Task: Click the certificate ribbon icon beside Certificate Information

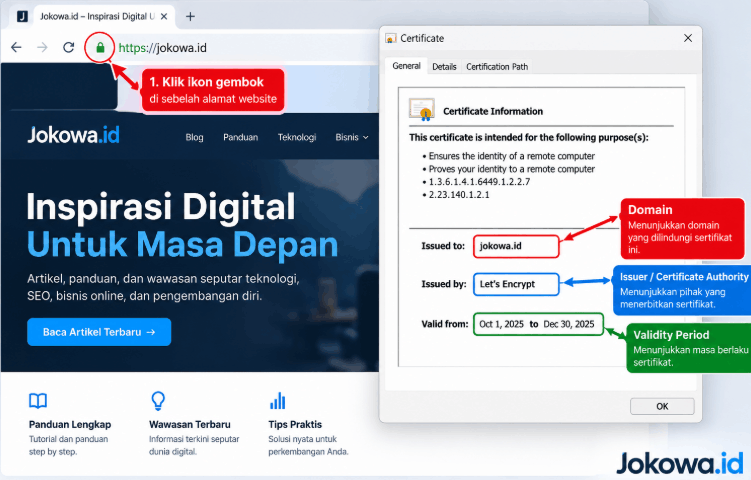Action: click(421, 109)
